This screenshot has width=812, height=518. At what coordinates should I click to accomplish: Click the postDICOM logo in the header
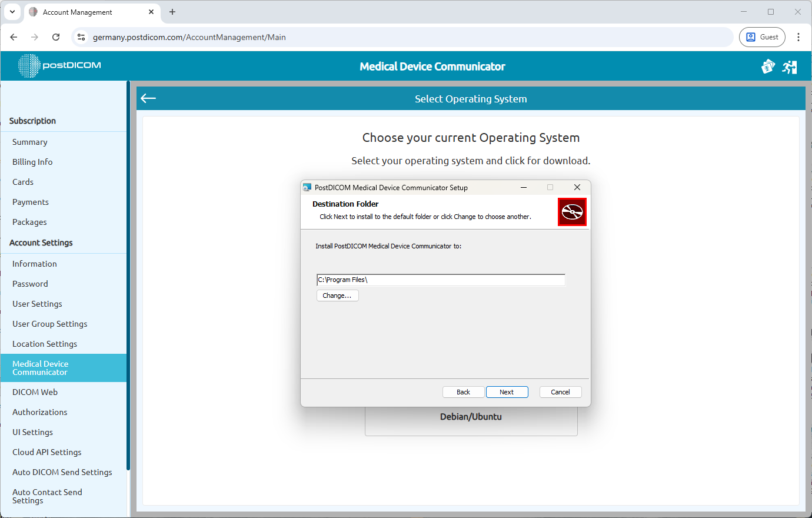click(59, 66)
